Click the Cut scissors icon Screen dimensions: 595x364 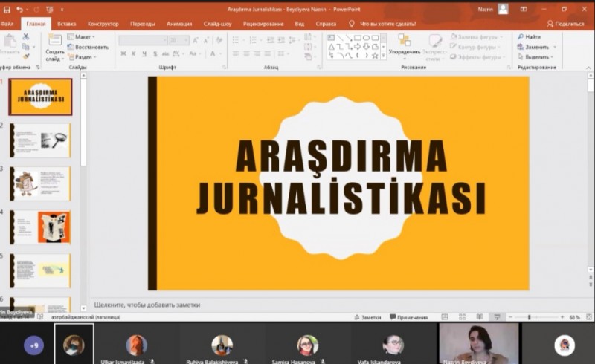(26, 36)
